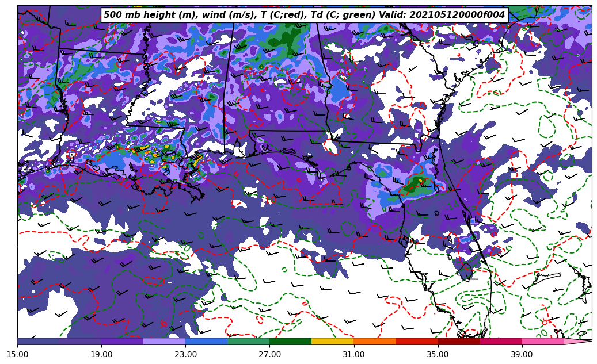
Task: Click the chart title text box
Action: 304,15
